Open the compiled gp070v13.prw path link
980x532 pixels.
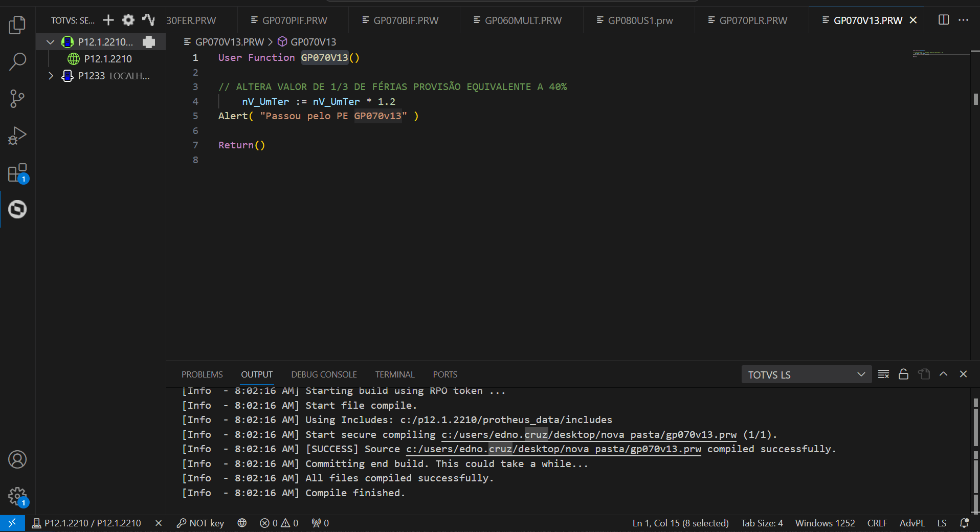[x=553, y=449]
